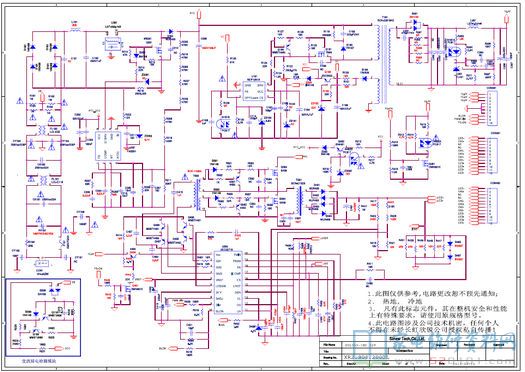Screen dimensions: 525x372
Task: Click the optocoupler with warning triangle at mid-right
Action: pos(428,142)
